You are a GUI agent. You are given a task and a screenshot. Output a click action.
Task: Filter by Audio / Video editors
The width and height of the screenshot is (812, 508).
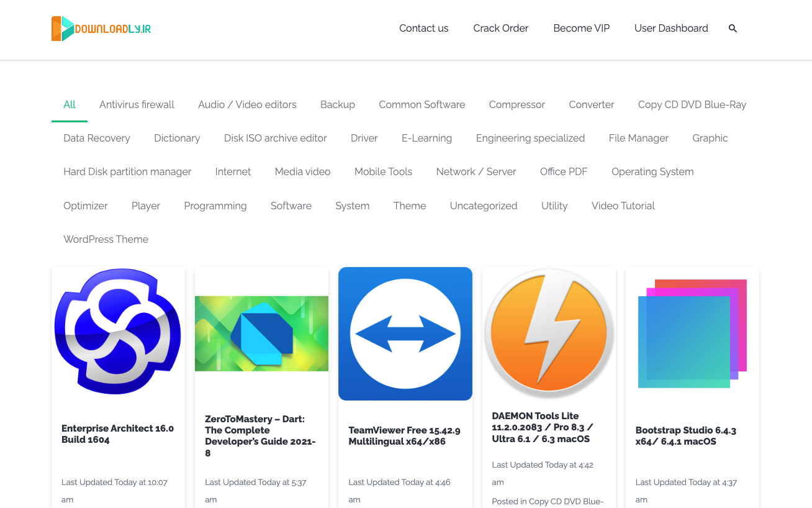(x=247, y=104)
